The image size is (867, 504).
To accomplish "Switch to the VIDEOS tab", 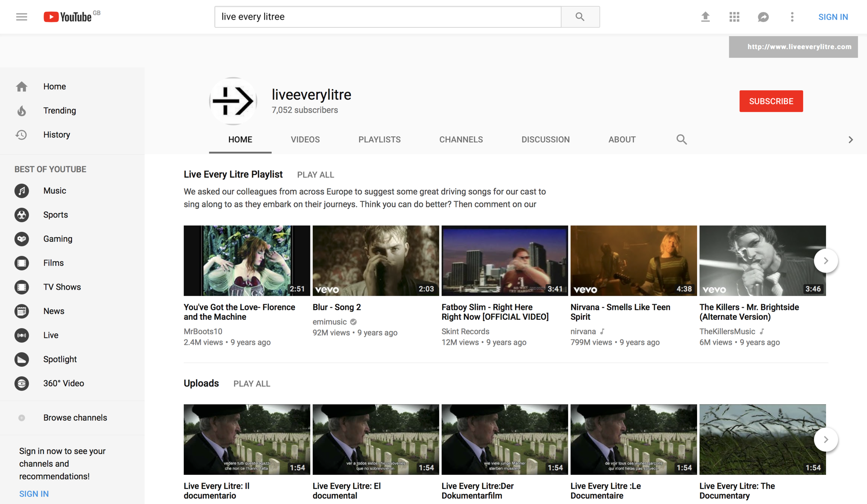I will [305, 140].
